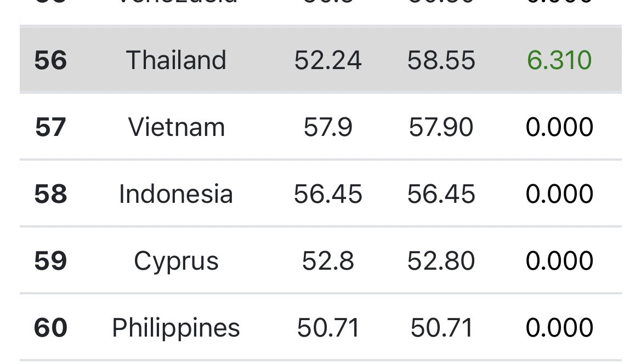This screenshot has width=641, height=364.
Task: Select the Vietnam country row
Action: click(x=177, y=127)
